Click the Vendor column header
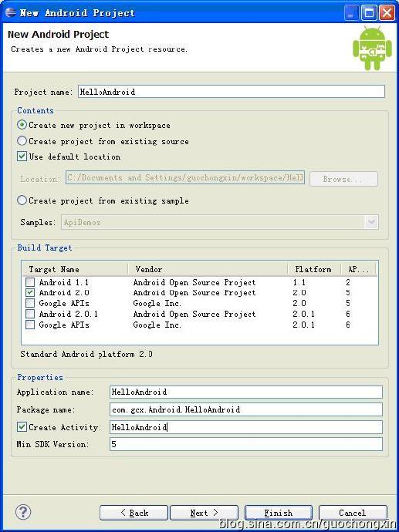The height and width of the screenshot is (532, 399). point(208,269)
